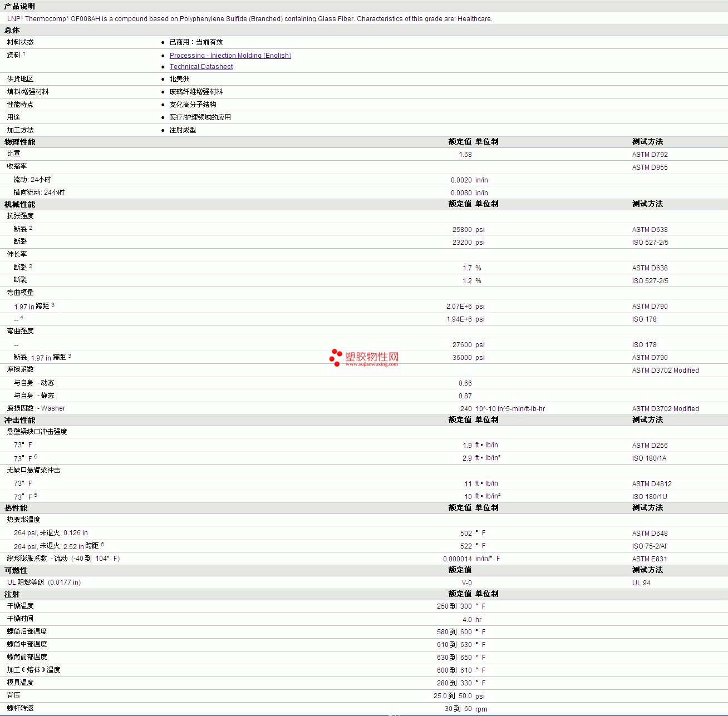Click the 机械性能 section header
Screen dimensions: 728x716
click(19, 204)
